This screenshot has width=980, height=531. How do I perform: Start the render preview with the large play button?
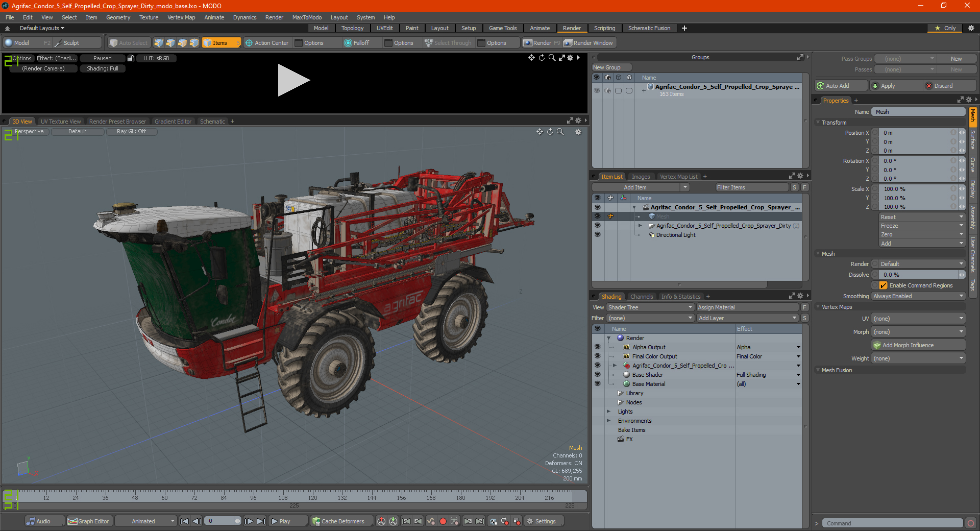tap(293, 80)
